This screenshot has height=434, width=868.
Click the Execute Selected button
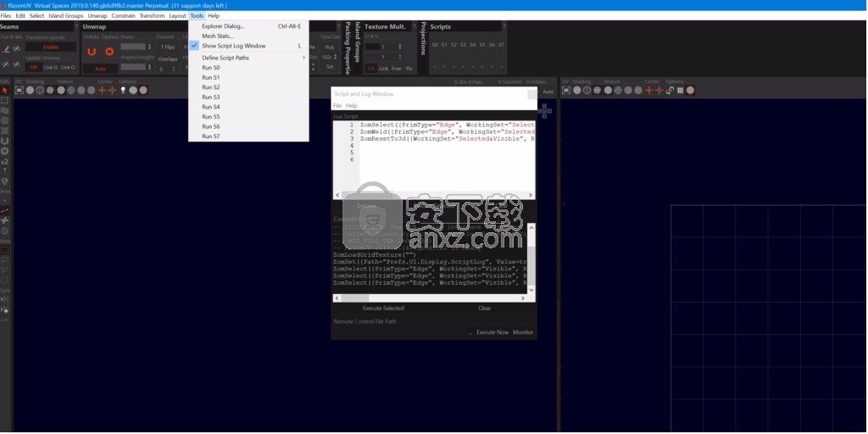pos(383,309)
